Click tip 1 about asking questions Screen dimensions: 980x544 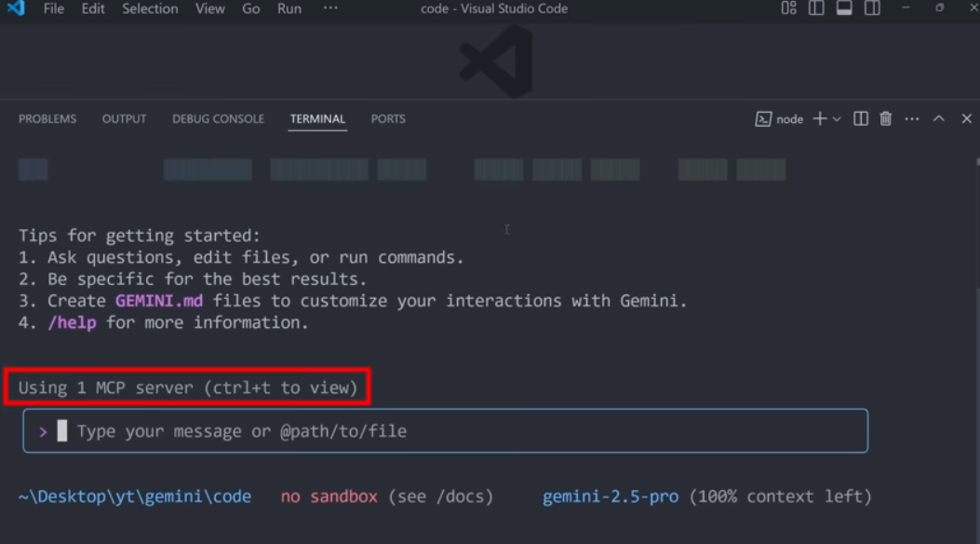[241, 258]
